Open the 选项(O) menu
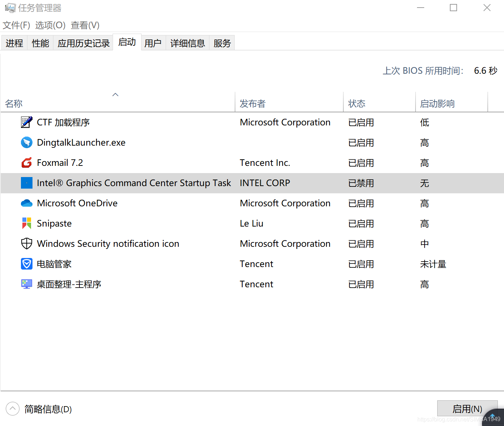Image resolution: width=504 pixels, height=426 pixels. (50, 25)
